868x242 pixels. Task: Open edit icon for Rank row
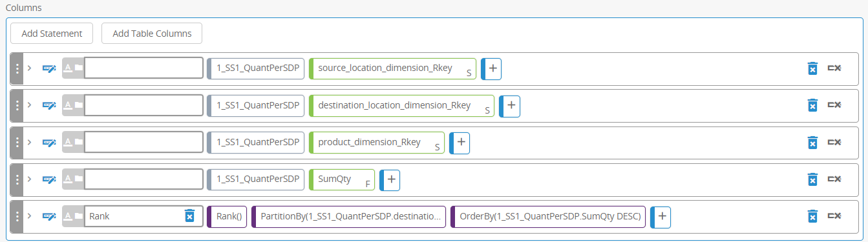[x=49, y=216]
